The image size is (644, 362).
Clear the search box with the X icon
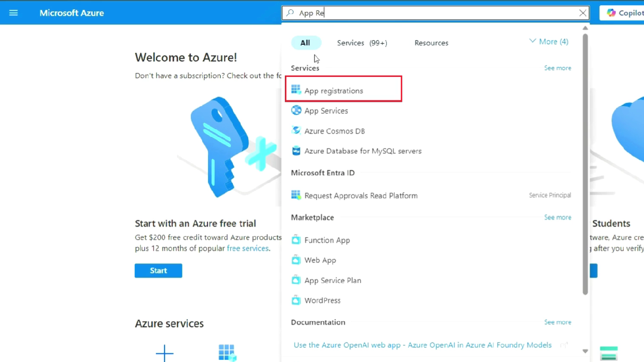(x=582, y=13)
